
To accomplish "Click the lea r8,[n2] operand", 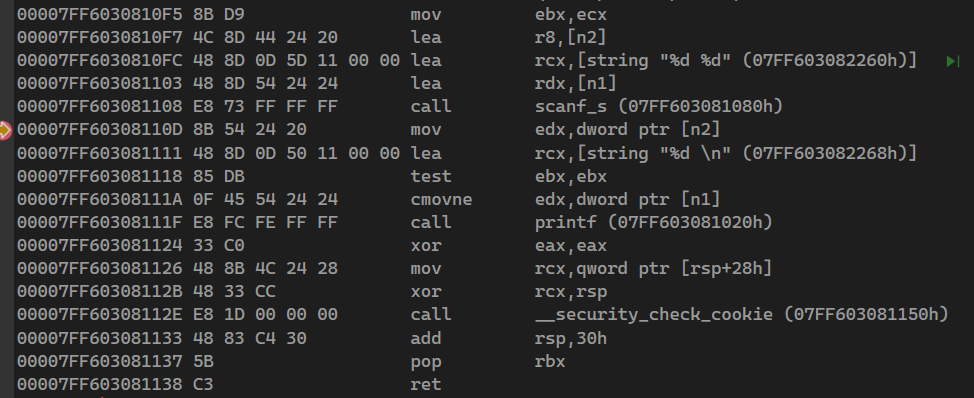I will pos(570,38).
